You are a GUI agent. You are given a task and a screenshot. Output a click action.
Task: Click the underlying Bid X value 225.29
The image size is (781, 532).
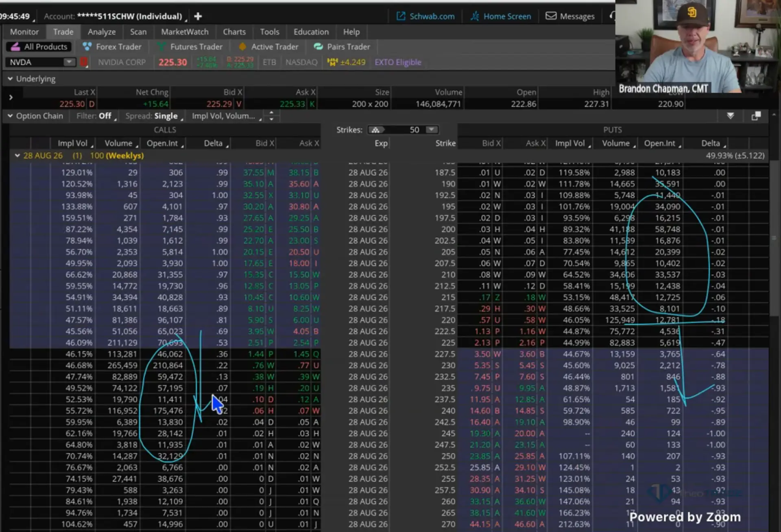219,104
